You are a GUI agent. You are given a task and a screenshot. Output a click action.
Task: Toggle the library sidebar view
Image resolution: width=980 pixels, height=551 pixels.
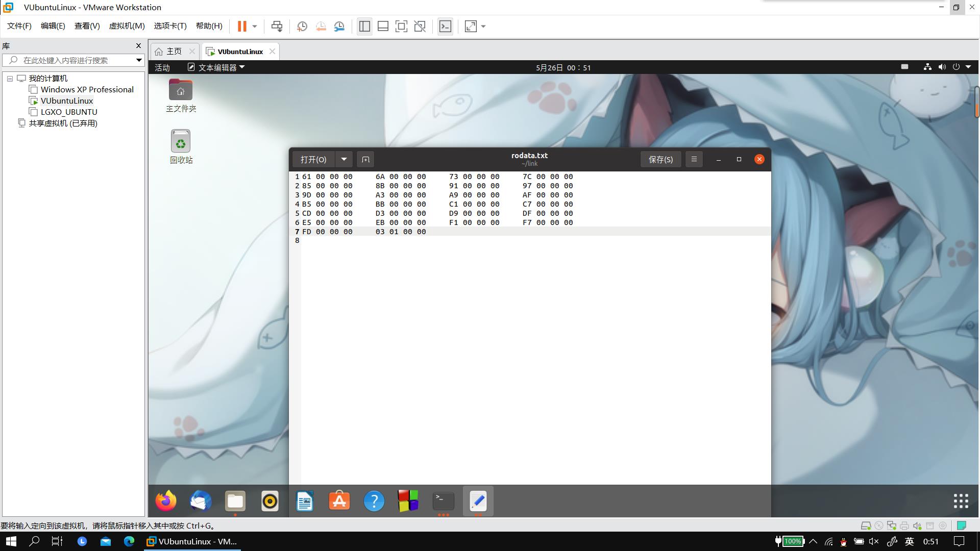364,26
